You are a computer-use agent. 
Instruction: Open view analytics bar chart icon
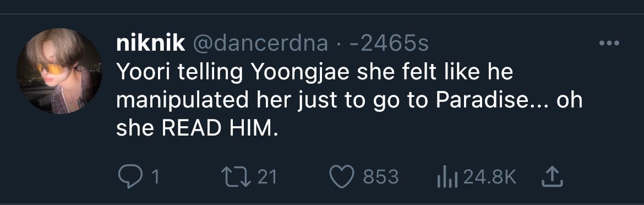pos(447,177)
